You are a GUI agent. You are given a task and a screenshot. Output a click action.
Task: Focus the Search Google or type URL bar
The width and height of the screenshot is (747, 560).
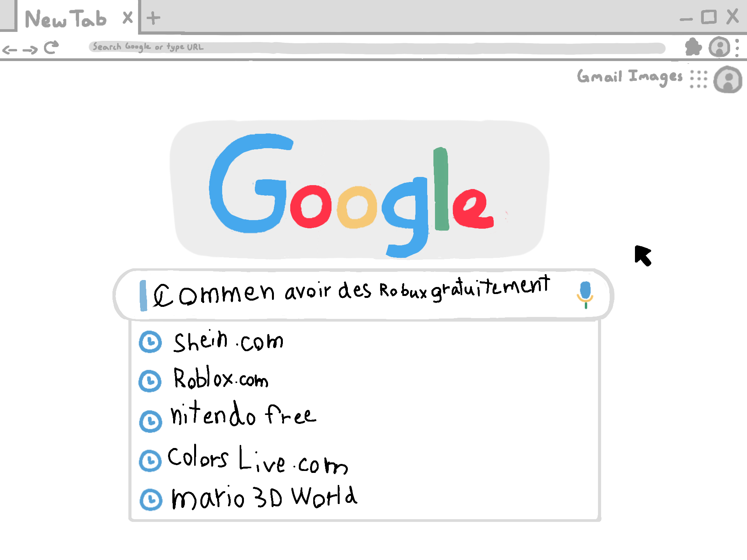click(x=377, y=47)
